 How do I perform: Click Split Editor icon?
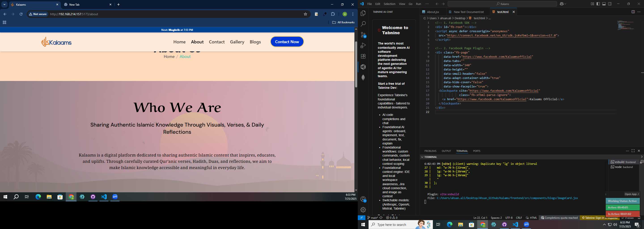click(x=633, y=12)
